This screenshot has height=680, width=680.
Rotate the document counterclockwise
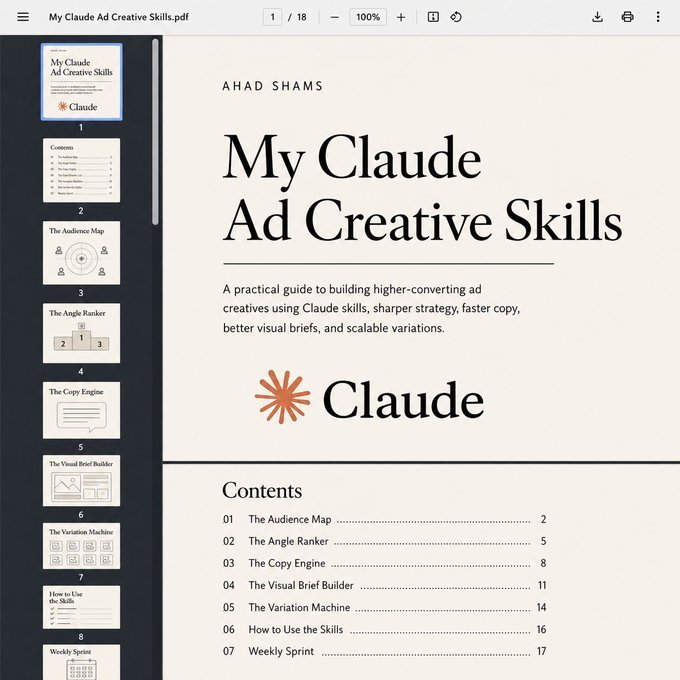456,17
